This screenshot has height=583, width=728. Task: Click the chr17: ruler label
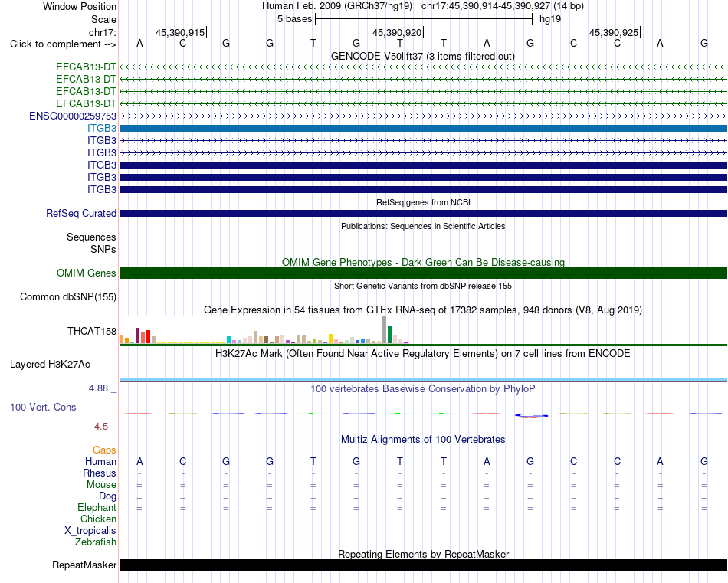pos(102,32)
